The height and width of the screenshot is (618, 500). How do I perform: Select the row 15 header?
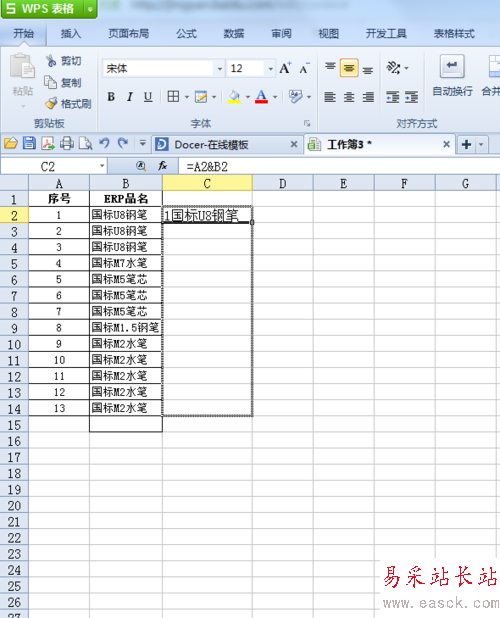pos(14,425)
